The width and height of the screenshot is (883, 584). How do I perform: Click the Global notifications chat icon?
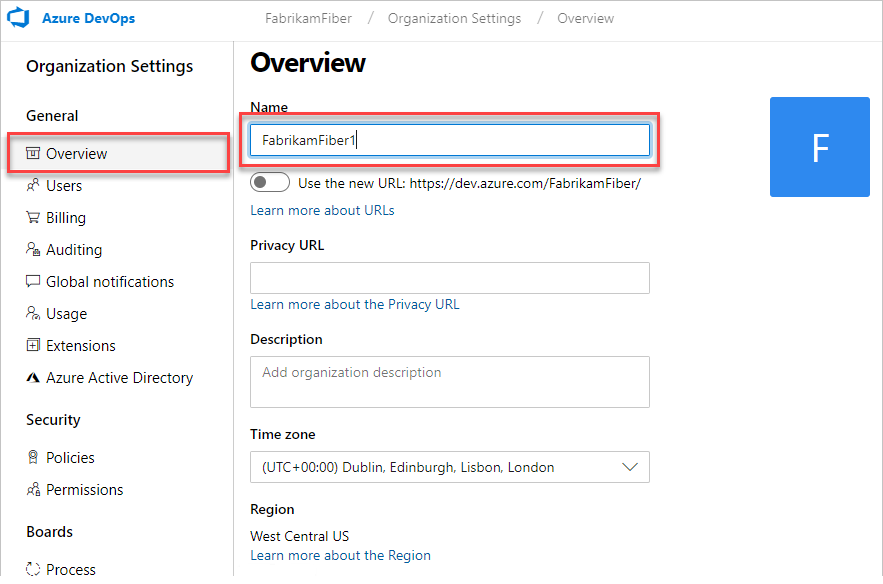tap(33, 281)
